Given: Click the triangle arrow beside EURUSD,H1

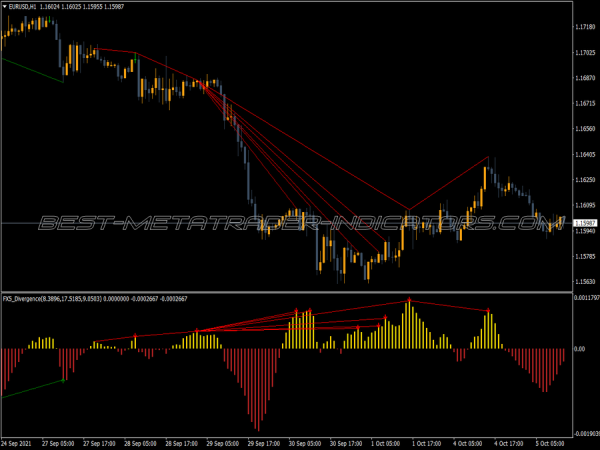Looking at the screenshot, I should (5, 7).
